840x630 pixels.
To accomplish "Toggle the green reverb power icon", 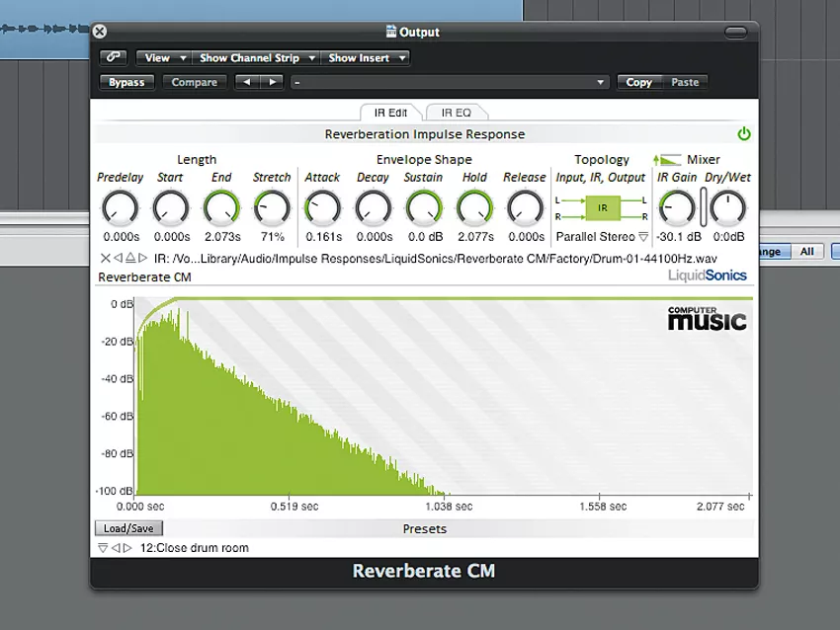I will (x=743, y=134).
